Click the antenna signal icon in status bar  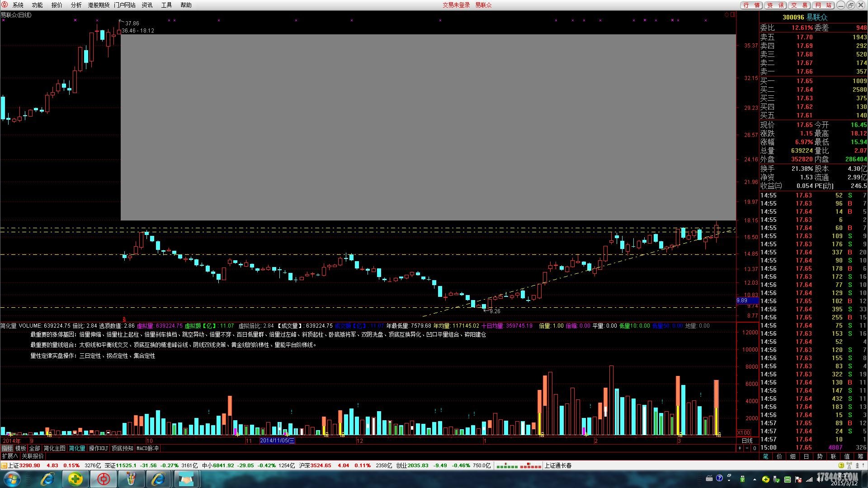[849, 465]
